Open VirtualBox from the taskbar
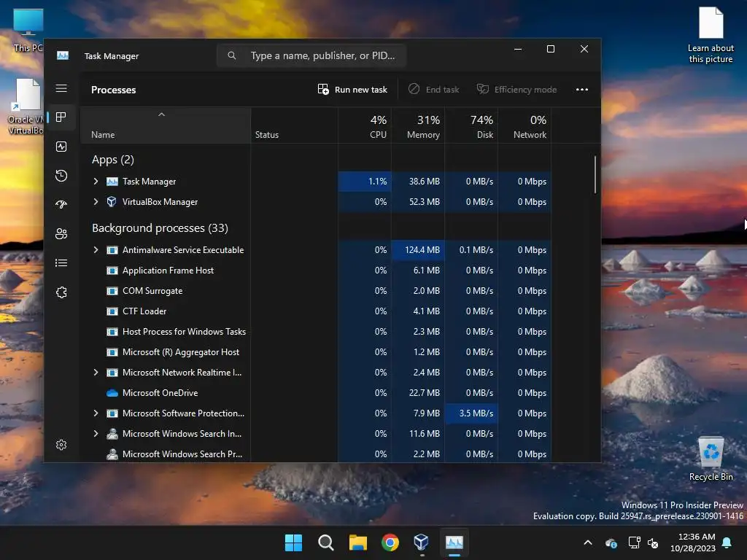Image resolution: width=747 pixels, height=560 pixels. click(422, 542)
